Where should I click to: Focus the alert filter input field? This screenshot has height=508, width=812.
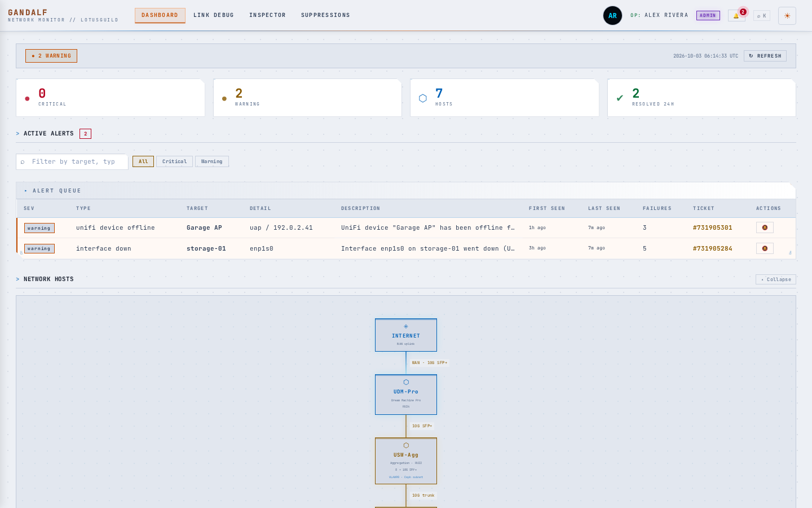coord(72,162)
